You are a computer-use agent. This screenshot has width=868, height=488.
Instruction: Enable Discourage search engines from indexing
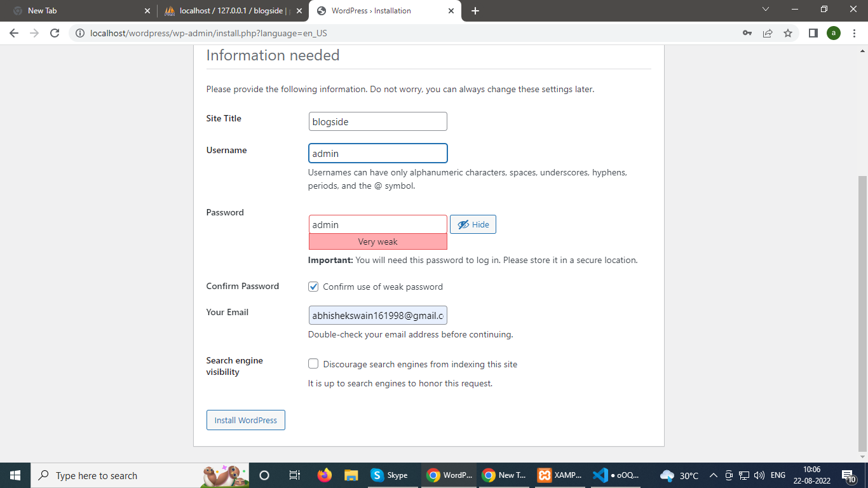pos(313,364)
